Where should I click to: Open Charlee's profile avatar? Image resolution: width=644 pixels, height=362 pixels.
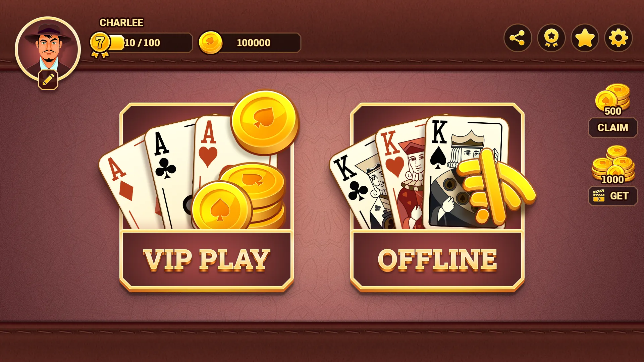pyautogui.click(x=48, y=49)
